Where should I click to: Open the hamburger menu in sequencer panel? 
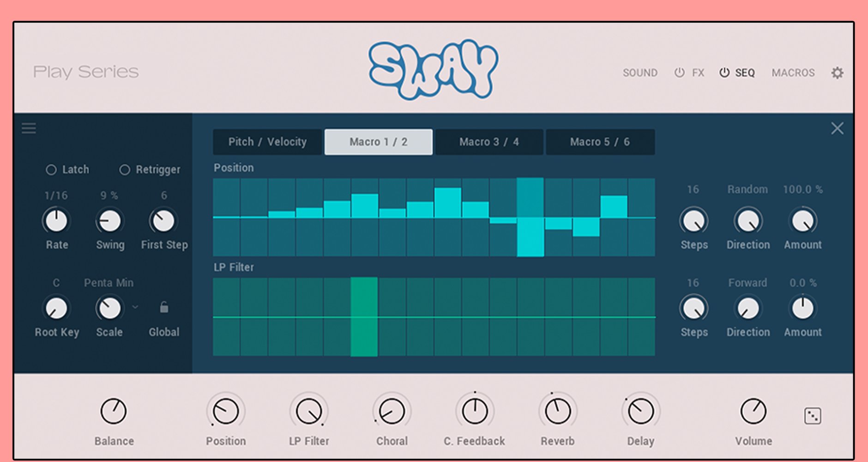pos(29,128)
